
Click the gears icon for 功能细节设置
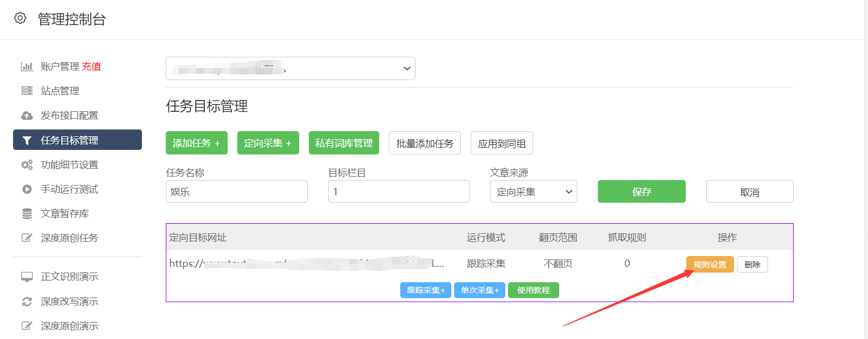click(x=27, y=165)
